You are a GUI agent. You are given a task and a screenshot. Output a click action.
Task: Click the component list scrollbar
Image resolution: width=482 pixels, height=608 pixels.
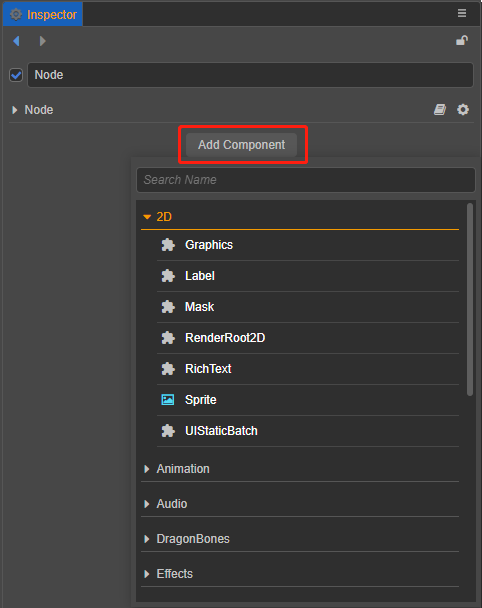pyautogui.click(x=470, y=299)
